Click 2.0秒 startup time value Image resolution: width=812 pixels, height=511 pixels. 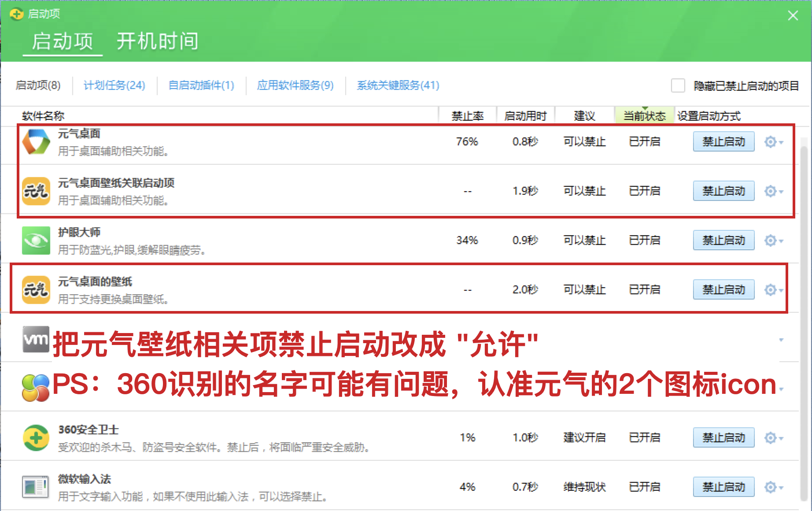525,290
